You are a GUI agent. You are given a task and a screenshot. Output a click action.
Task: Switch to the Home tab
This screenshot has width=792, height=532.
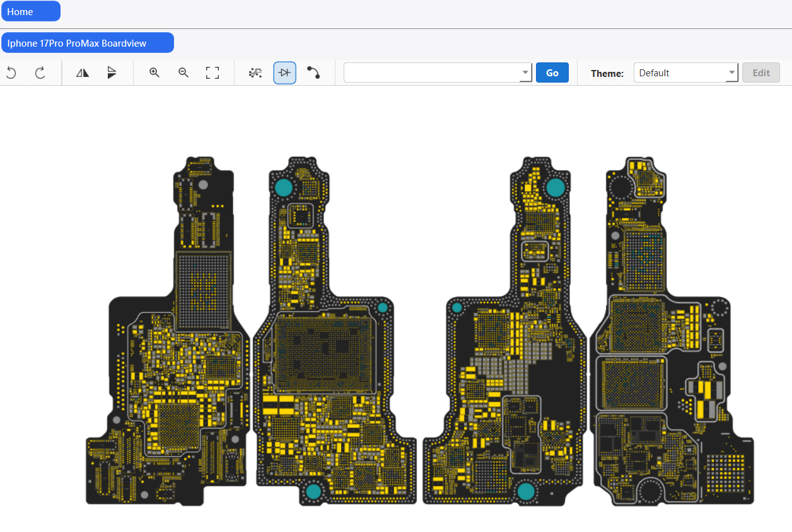(x=30, y=11)
